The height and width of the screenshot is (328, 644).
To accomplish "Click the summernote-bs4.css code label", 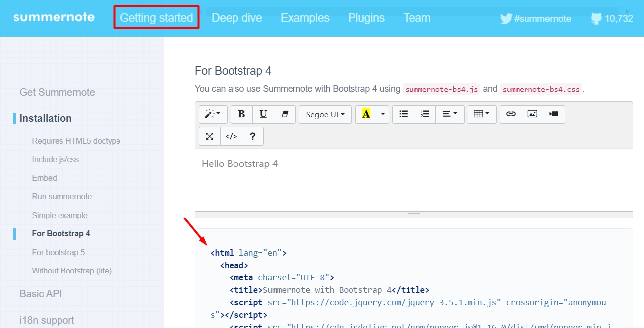I will (541, 89).
